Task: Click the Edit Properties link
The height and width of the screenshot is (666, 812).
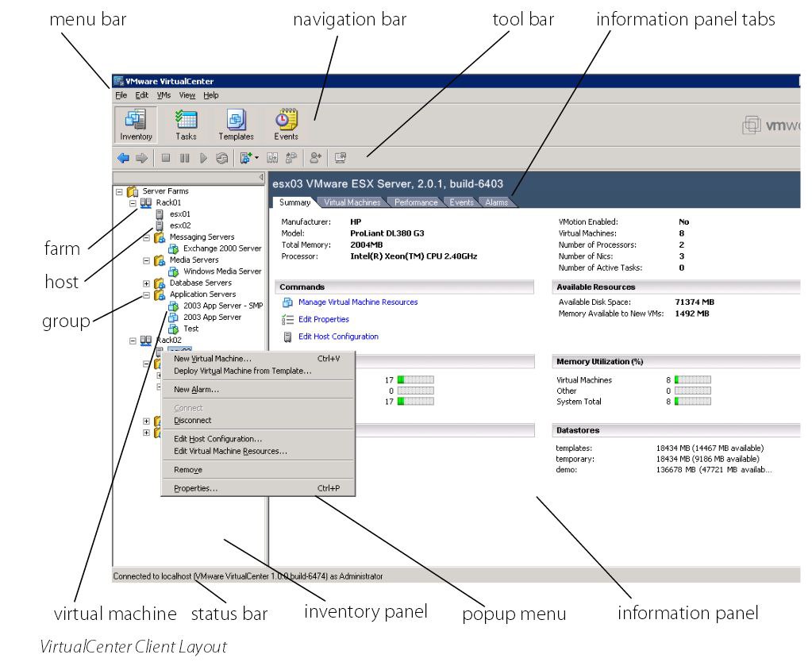Action: 324,320
